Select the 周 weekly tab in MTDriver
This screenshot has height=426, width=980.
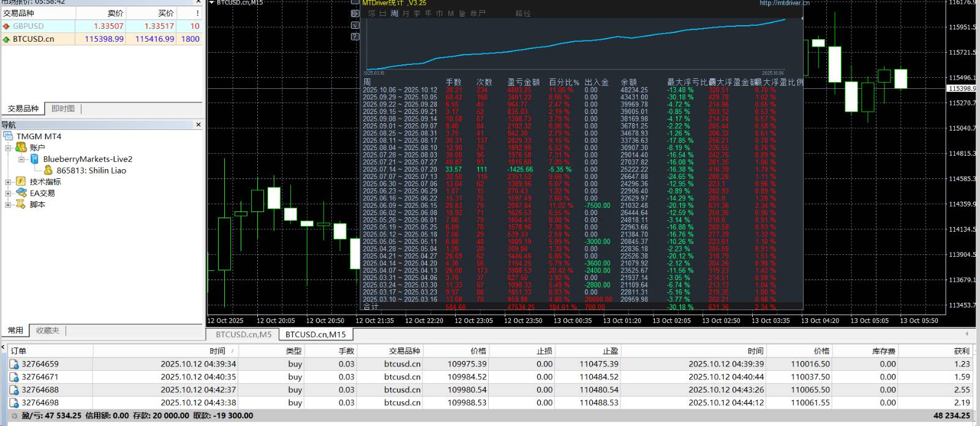394,13
